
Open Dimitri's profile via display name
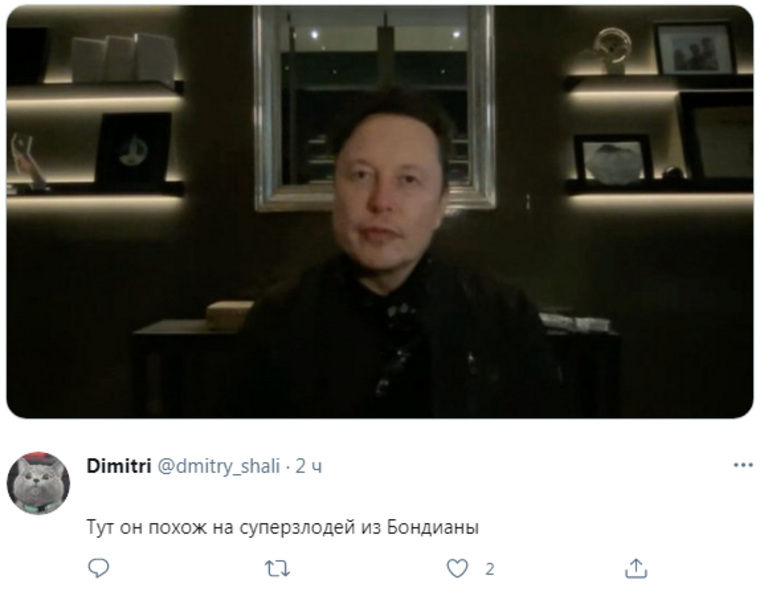(x=119, y=466)
